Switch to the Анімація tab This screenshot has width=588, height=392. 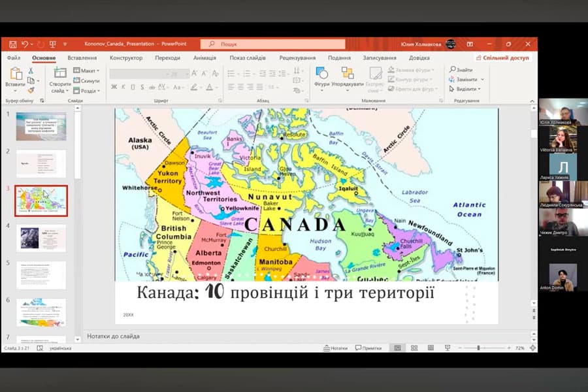click(204, 57)
